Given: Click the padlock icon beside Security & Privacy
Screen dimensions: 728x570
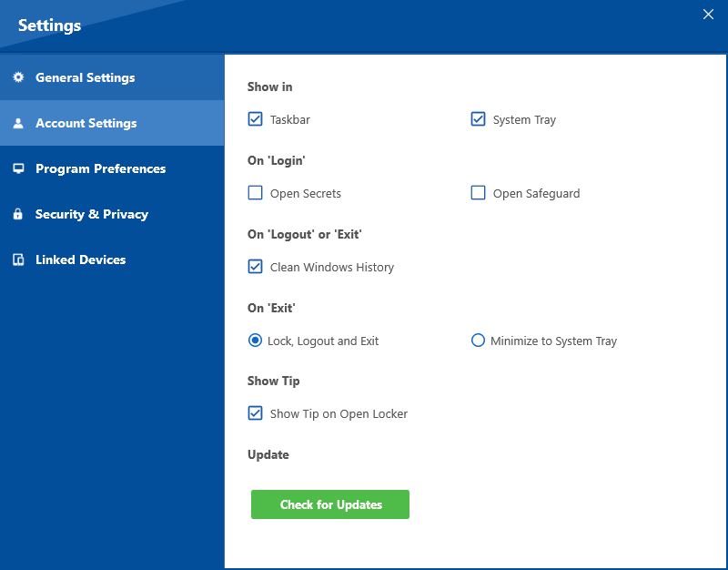Looking at the screenshot, I should tap(18, 214).
